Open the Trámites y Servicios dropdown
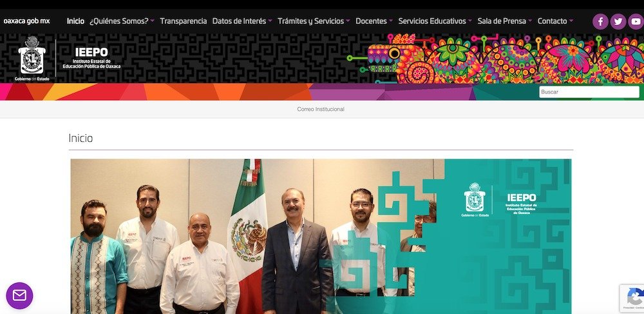 tap(314, 21)
